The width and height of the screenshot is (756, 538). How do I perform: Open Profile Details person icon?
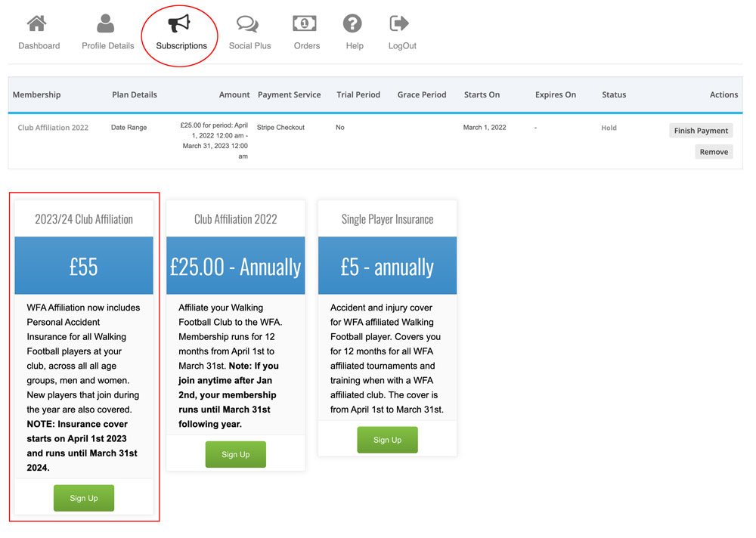pos(107,24)
